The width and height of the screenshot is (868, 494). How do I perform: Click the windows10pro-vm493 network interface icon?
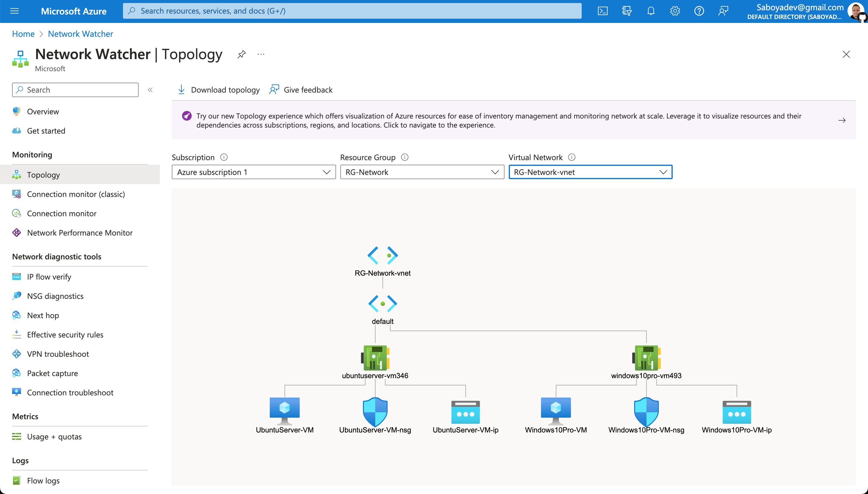point(646,358)
